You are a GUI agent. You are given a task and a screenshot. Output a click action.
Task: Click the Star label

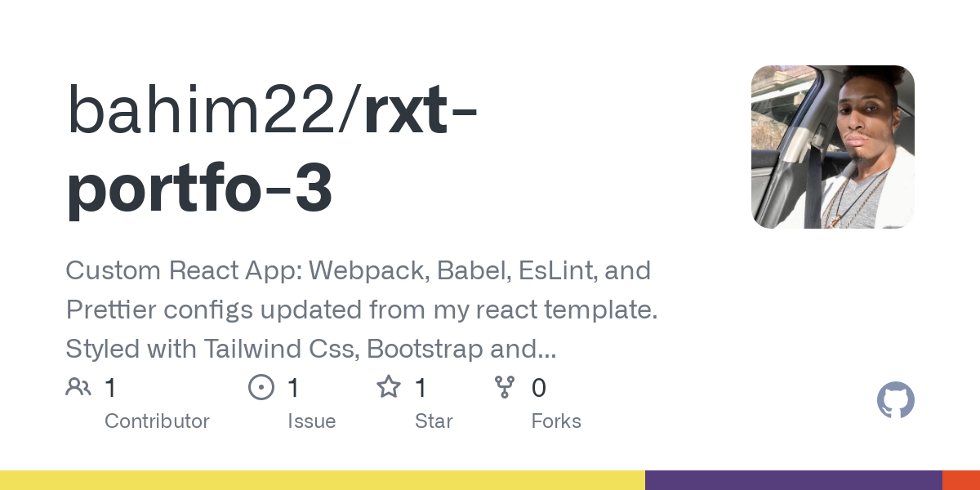(434, 421)
